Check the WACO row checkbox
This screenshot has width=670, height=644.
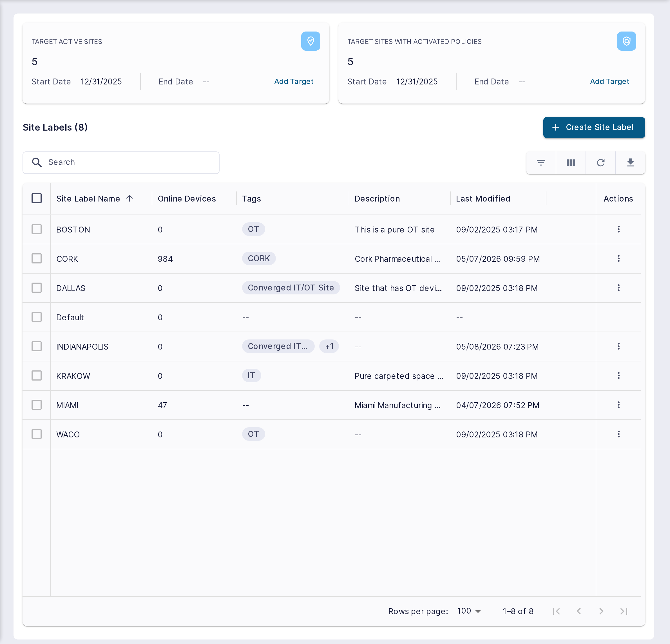click(x=37, y=434)
